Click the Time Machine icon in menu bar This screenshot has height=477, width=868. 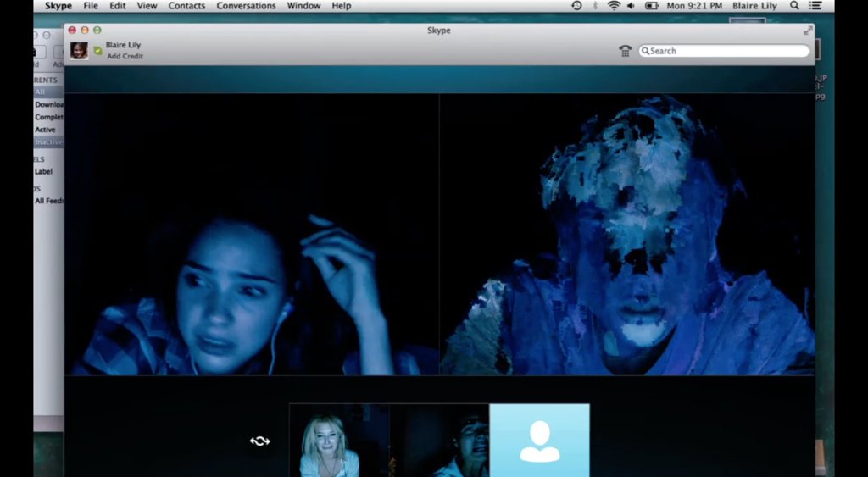576,6
